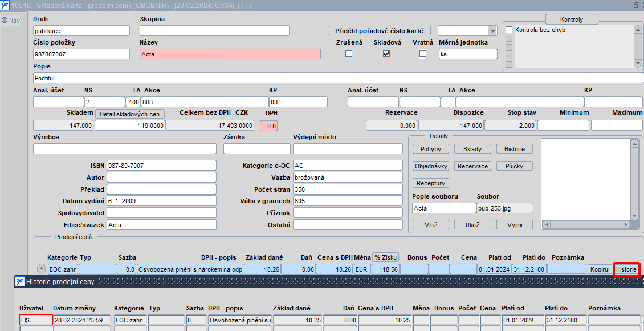
Task: Click the Datum vydání field
Action: coord(161,201)
